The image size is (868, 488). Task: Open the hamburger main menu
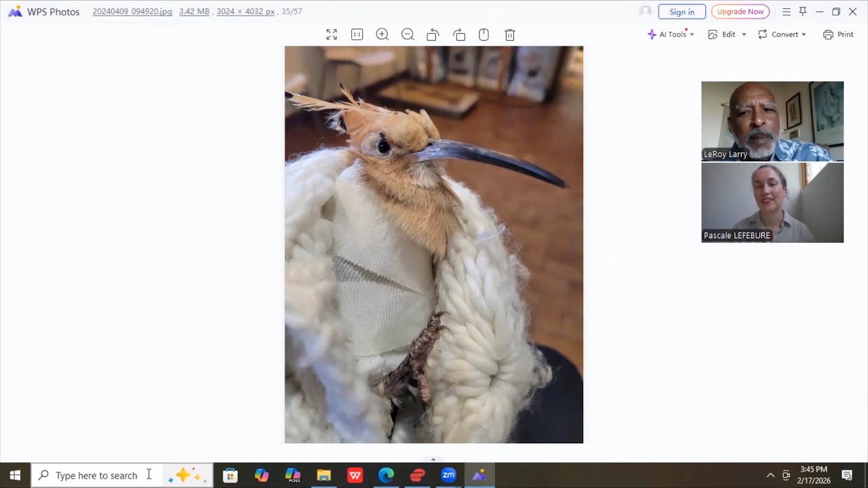point(786,12)
